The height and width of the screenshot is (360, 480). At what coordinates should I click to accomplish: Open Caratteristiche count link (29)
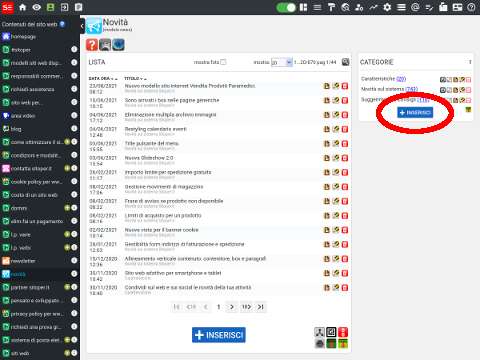tap(401, 79)
